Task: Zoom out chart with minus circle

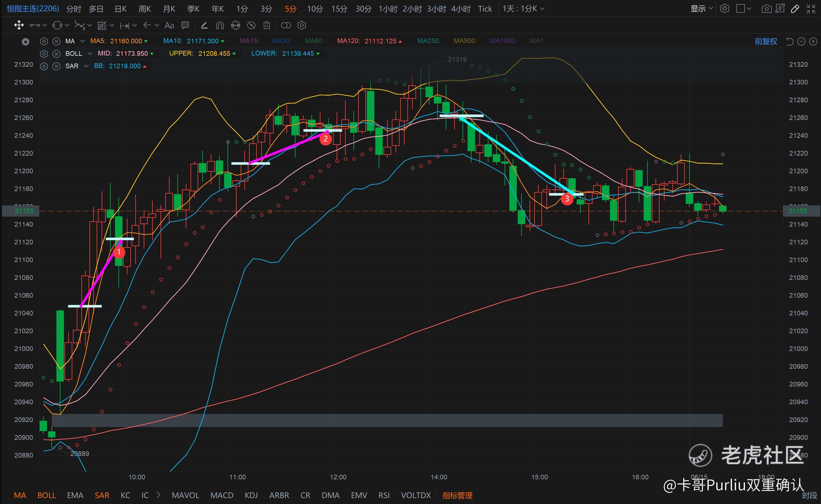Action: pyautogui.click(x=801, y=41)
